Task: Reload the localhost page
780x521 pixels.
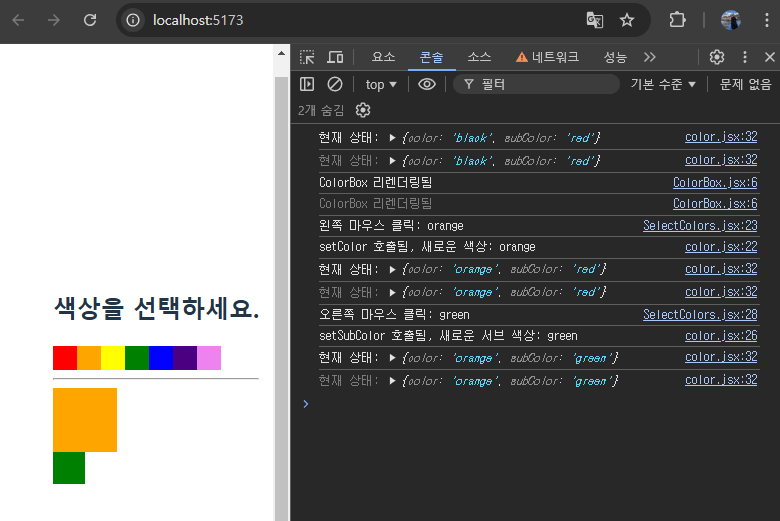Action: pos(90,20)
